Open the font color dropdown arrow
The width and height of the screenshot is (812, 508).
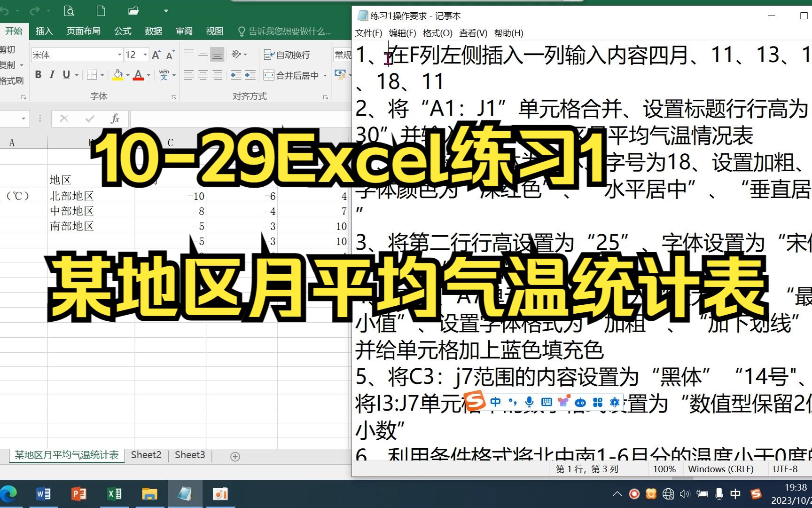click(x=148, y=75)
